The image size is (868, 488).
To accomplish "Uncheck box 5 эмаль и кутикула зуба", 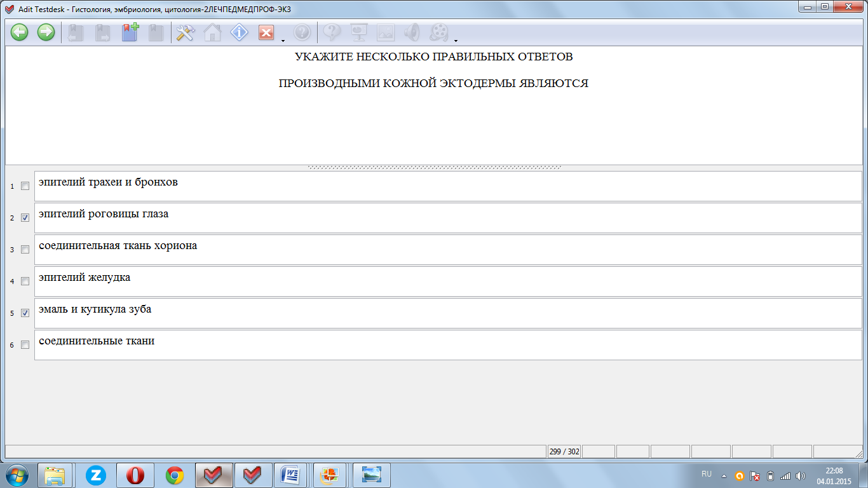I will click(x=25, y=313).
